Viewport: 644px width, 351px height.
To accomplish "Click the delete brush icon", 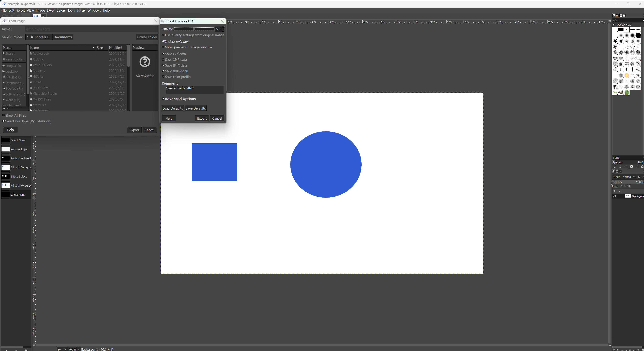I will tap(632, 167).
